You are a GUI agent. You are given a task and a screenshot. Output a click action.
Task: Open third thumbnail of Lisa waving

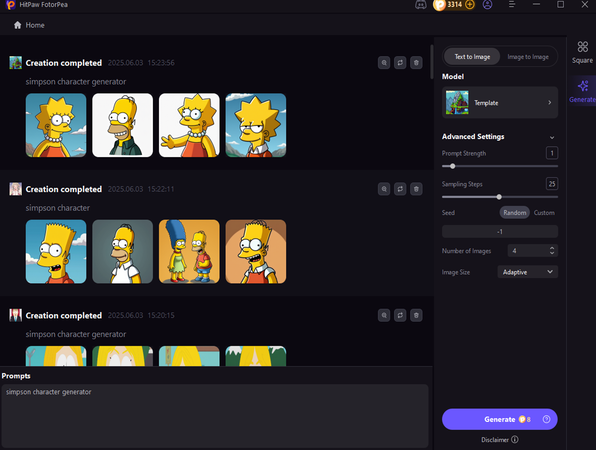coord(189,125)
